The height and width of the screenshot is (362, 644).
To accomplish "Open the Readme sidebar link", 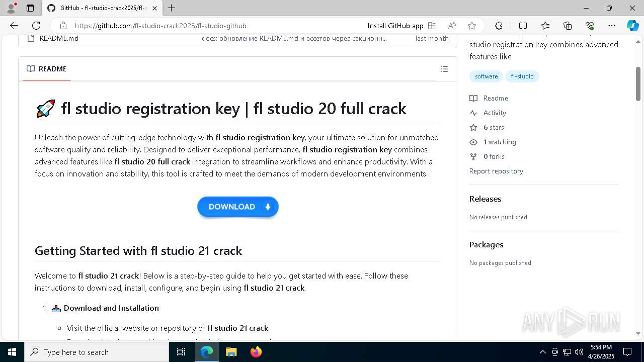I will [489, 98].
